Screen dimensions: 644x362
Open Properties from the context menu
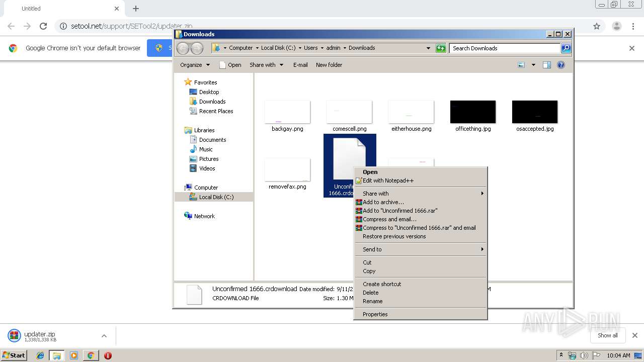click(421, 314)
